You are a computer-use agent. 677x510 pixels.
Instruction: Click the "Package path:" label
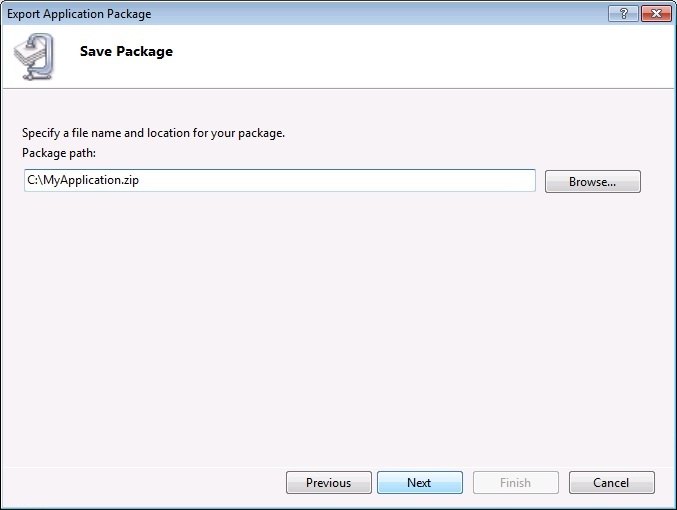58,152
